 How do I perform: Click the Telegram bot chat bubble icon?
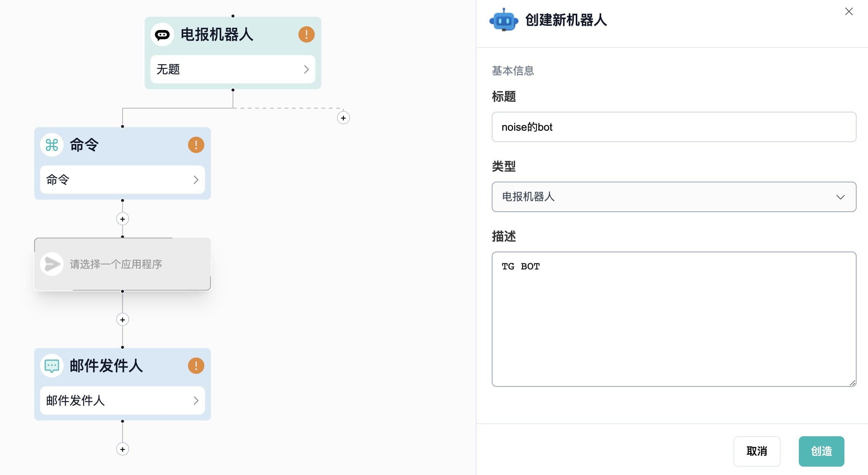pyautogui.click(x=162, y=35)
